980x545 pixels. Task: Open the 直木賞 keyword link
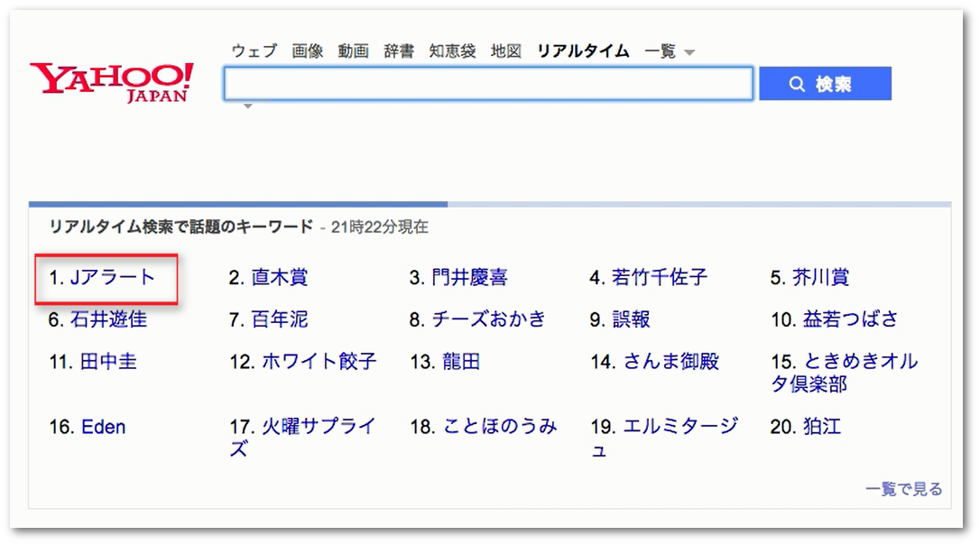coord(279,278)
